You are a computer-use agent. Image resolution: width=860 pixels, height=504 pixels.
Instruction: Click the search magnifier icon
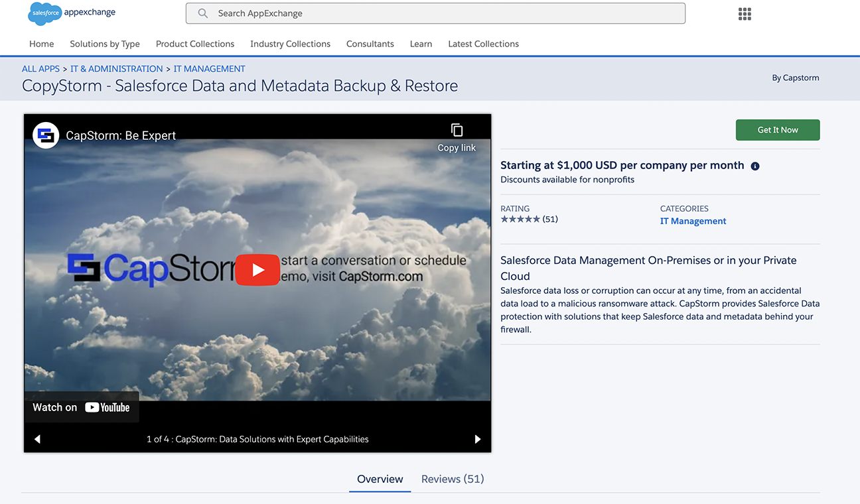tap(203, 13)
